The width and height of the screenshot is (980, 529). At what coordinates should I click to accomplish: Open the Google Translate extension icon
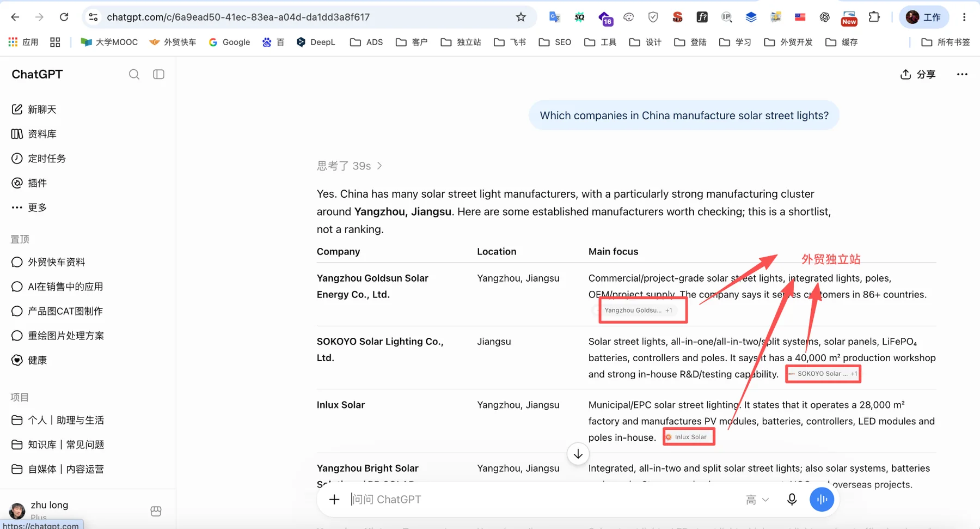(555, 17)
